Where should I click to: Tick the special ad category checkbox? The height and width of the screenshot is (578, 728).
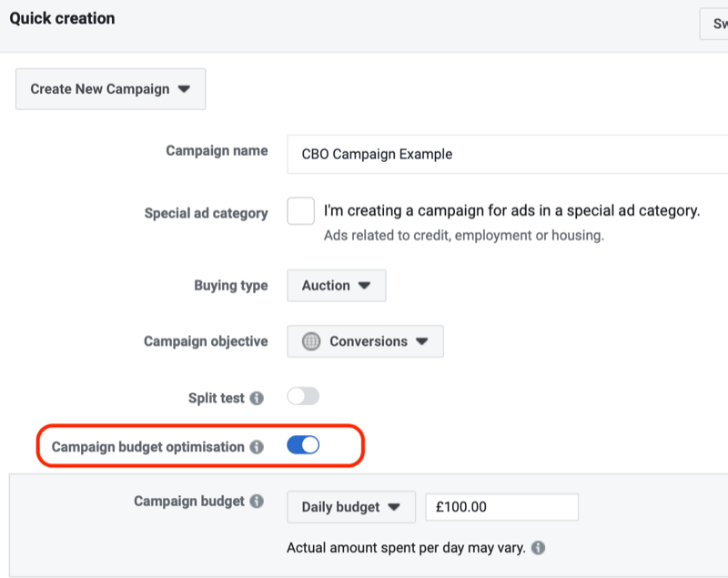coord(301,211)
